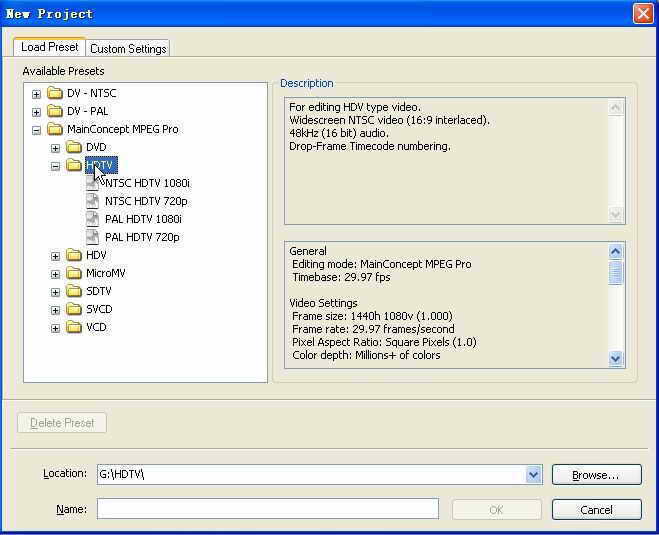Screen dimensions: 659x535
Task: Select the PAL HDTV 1080i preset icon
Action: pos(93,219)
